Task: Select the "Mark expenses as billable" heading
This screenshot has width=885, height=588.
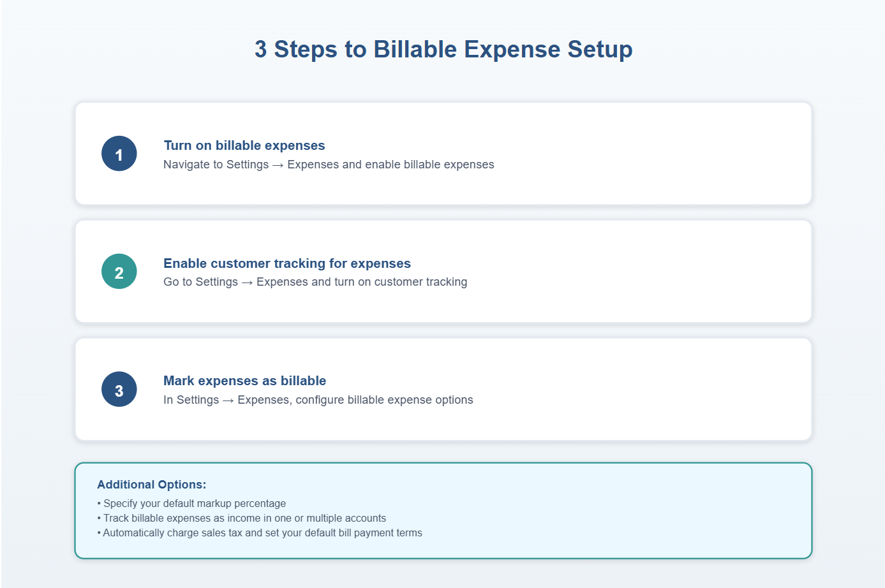Action: pyautogui.click(x=244, y=381)
